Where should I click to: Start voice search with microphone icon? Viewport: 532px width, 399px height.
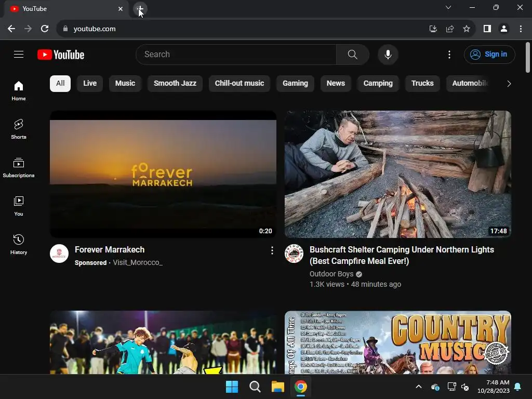388,54
